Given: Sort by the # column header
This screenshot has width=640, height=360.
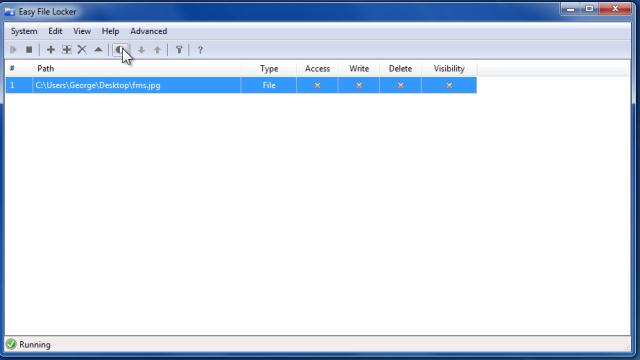Looking at the screenshot, I should (x=19, y=69).
